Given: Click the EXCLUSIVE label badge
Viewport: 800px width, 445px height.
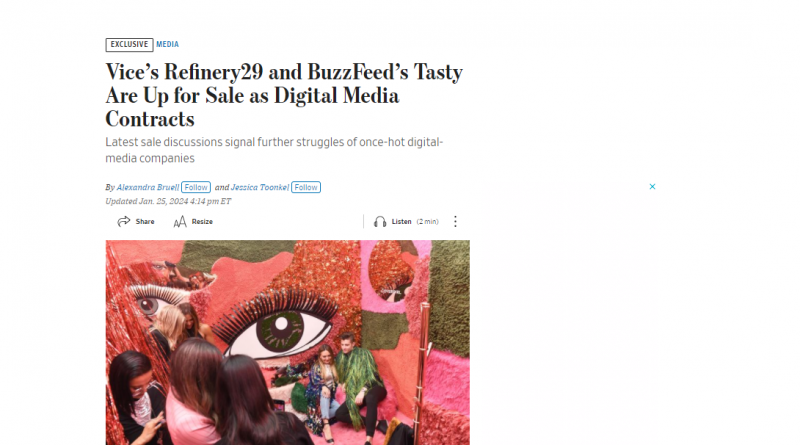Looking at the screenshot, I should (x=130, y=44).
